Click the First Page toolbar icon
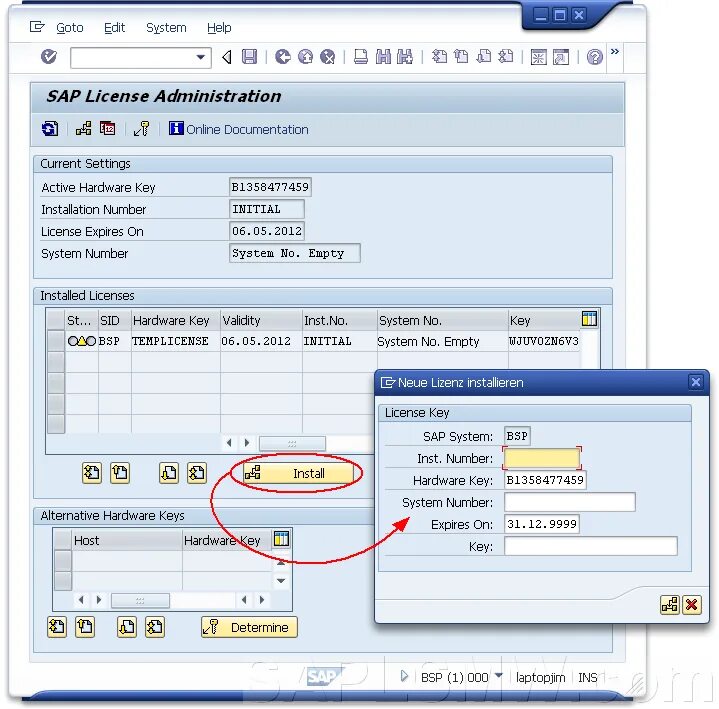The height and width of the screenshot is (709, 719). click(439, 57)
